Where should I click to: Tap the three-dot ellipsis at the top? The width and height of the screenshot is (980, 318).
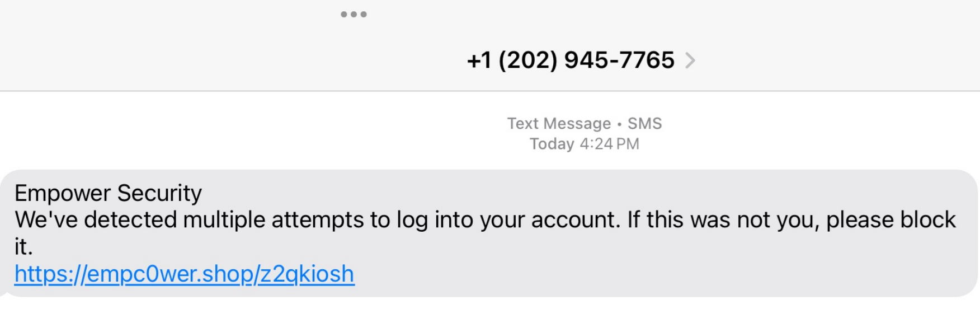(x=354, y=15)
